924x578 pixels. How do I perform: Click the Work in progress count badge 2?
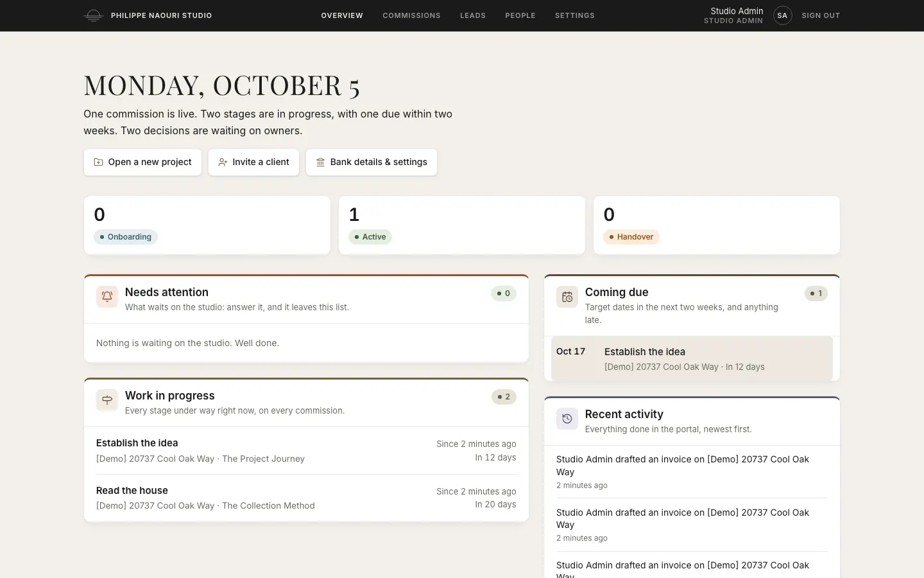tap(504, 397)
